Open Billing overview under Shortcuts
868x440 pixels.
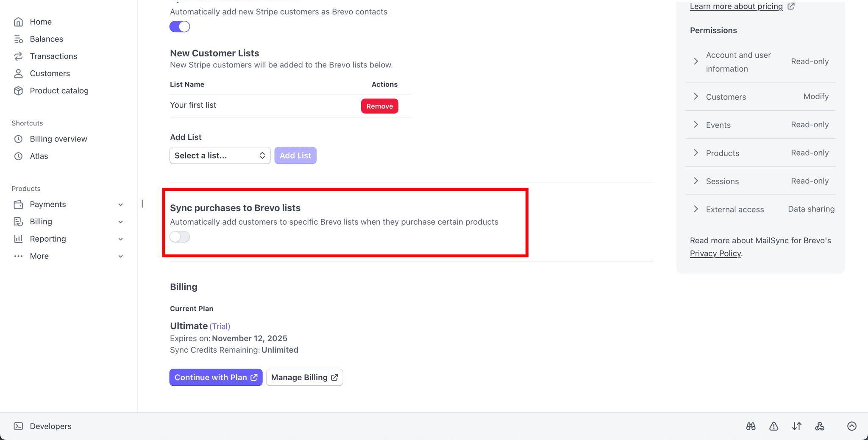click(x=58, y=139)
